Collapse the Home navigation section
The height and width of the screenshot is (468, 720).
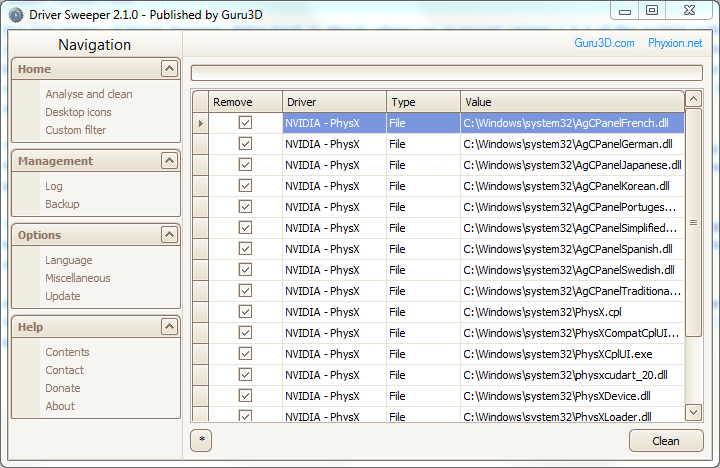[x=169, y=69]
